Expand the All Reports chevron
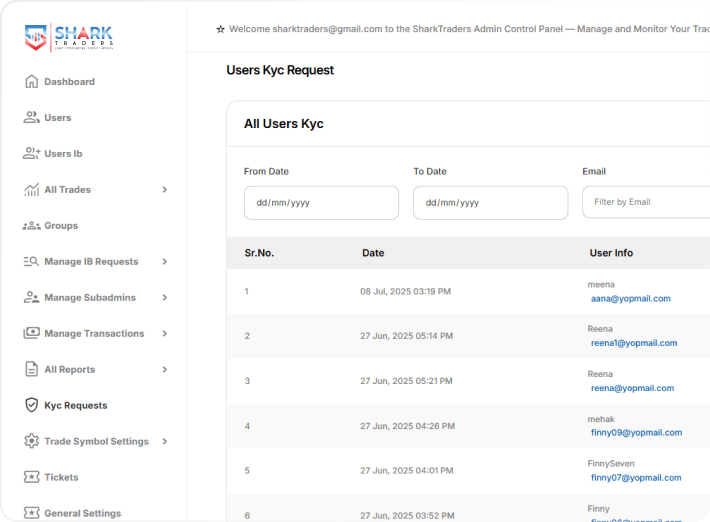This screenshot has width=710, height=522. 165,369
